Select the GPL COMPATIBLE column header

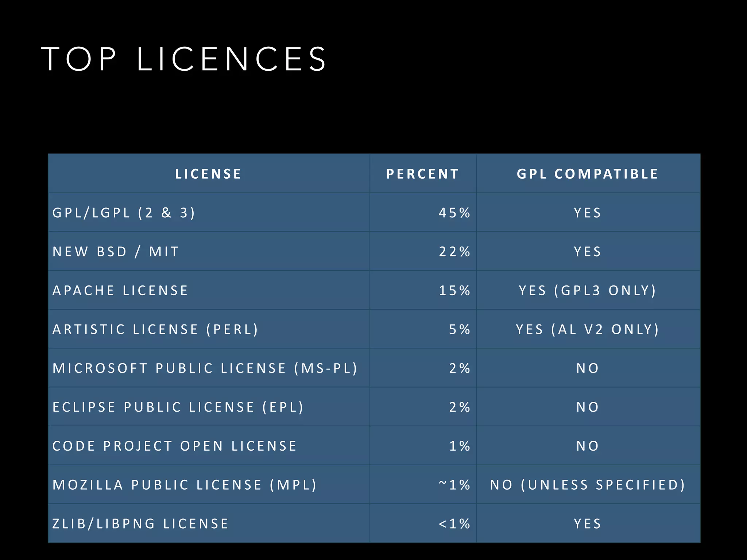tap(588, 174)
